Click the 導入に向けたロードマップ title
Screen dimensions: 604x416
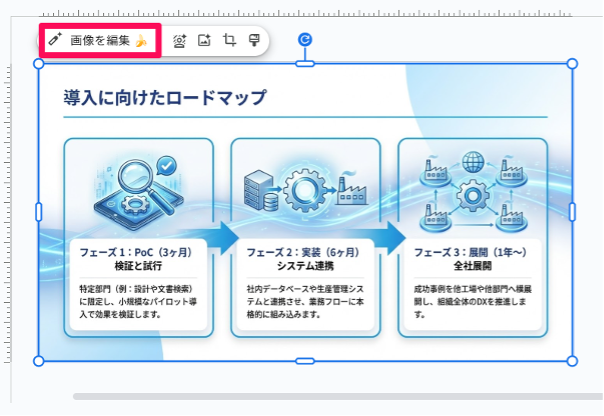tap(165, 97)
